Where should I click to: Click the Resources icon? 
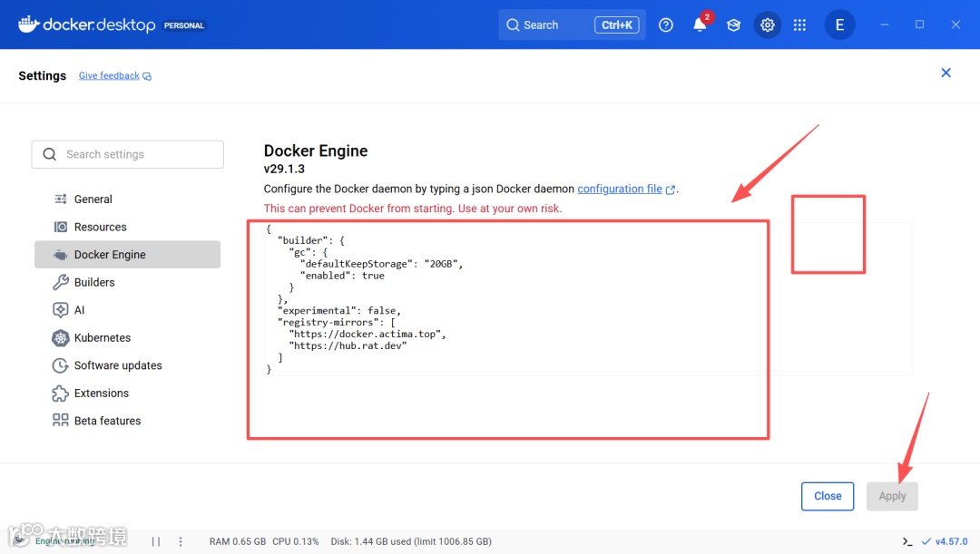(61, 227)
